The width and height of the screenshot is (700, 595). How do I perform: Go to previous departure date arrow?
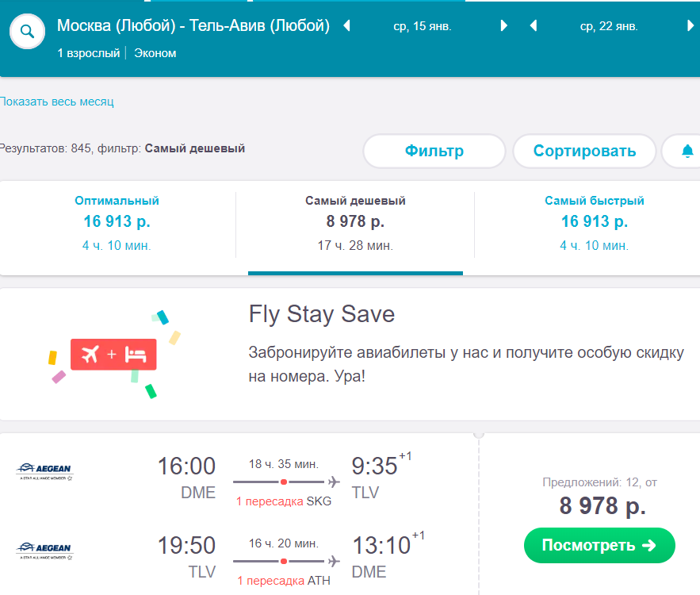346,25
